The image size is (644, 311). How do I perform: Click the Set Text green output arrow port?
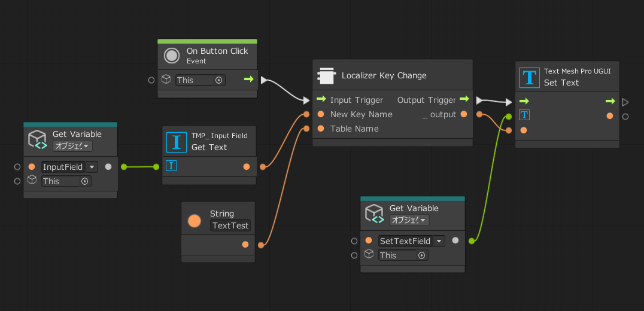pyautogui.click(x=610, y=101)
